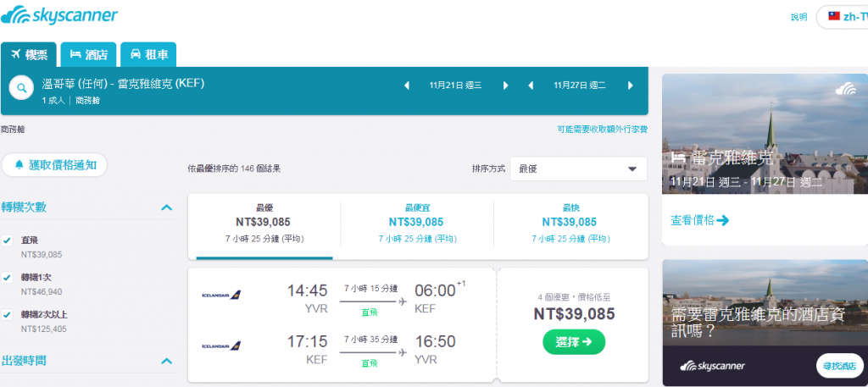Click return departure time 17:15
This screenshot has height=387, width=868.
pyautogui.click(x=307, y=341)
